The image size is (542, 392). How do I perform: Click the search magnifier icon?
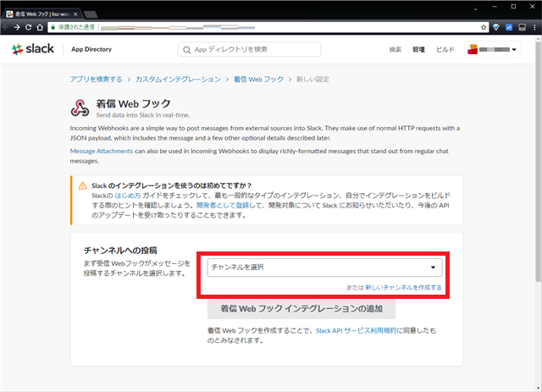186,50
